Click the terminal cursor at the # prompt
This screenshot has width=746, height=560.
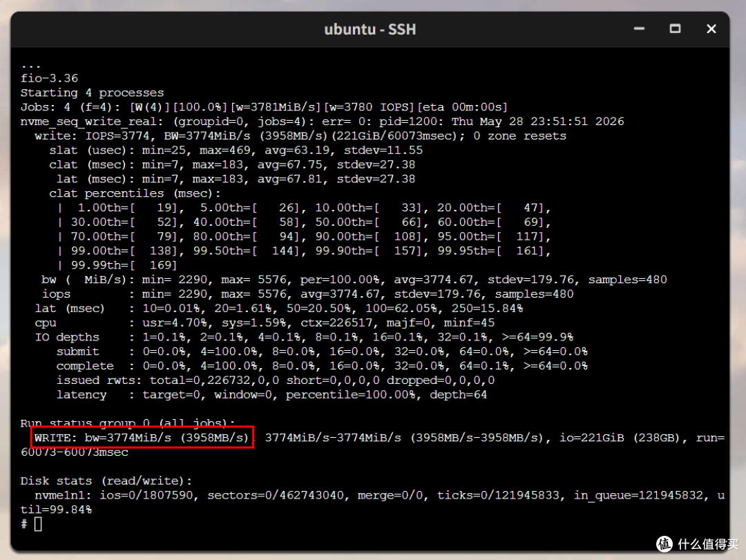point(38,524)
